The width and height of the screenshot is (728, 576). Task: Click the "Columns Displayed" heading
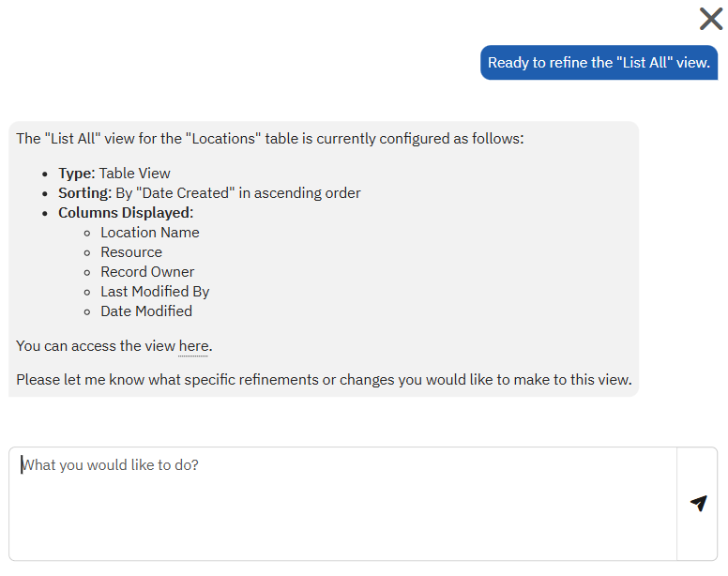[124, 213]
